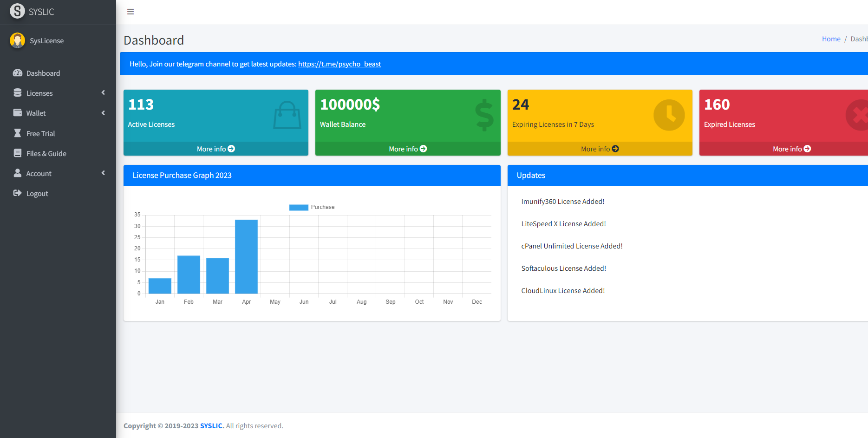This screenshot has height=438, width=868.
Task: Click the SysLicense user avatar
Action: 18,40
